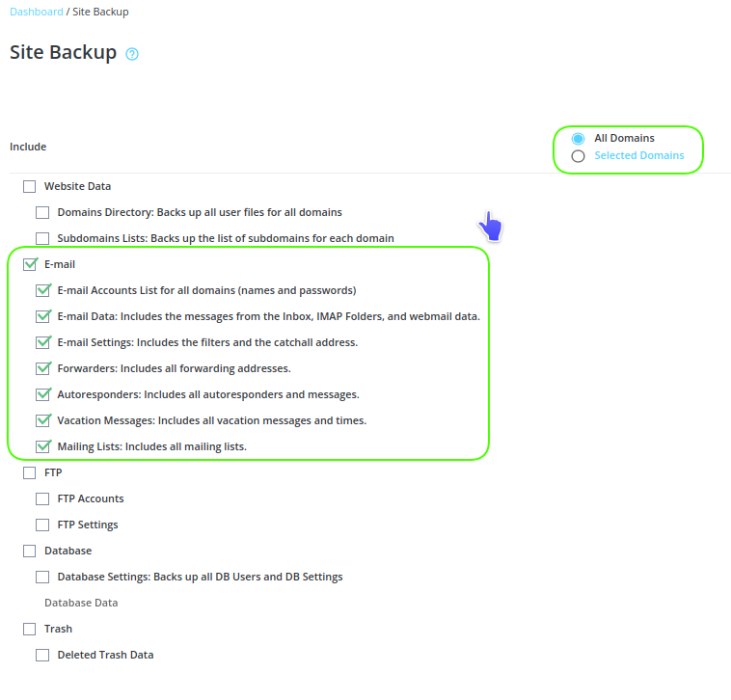
Task: Disable E-mail Accounts List backup
Action: [42, 290]
